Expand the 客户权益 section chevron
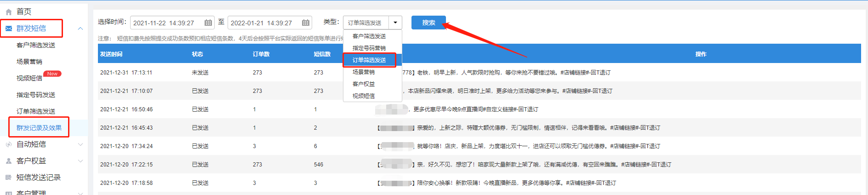This screenshot has width=868, height=195. click(x=80, y=161)
